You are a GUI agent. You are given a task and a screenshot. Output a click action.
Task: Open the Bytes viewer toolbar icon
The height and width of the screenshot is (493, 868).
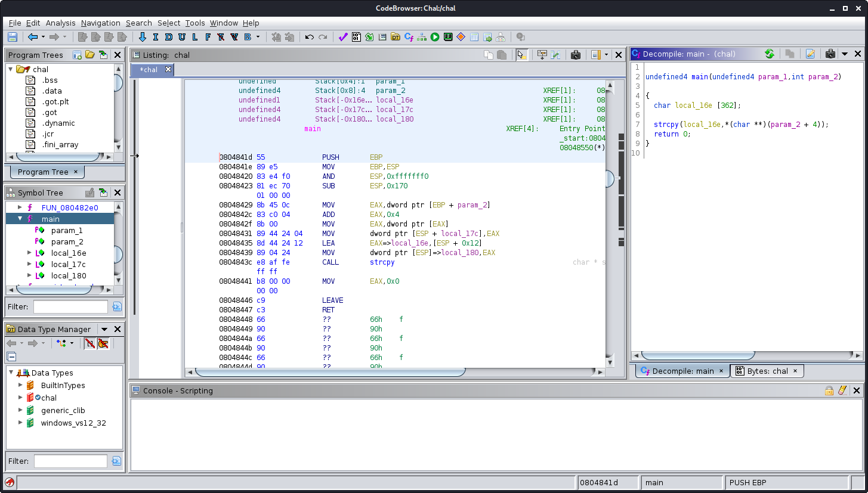356,37
